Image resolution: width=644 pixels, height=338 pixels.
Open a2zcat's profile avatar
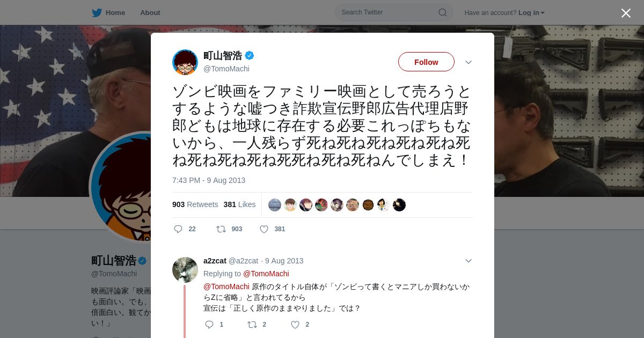point(185,270)
